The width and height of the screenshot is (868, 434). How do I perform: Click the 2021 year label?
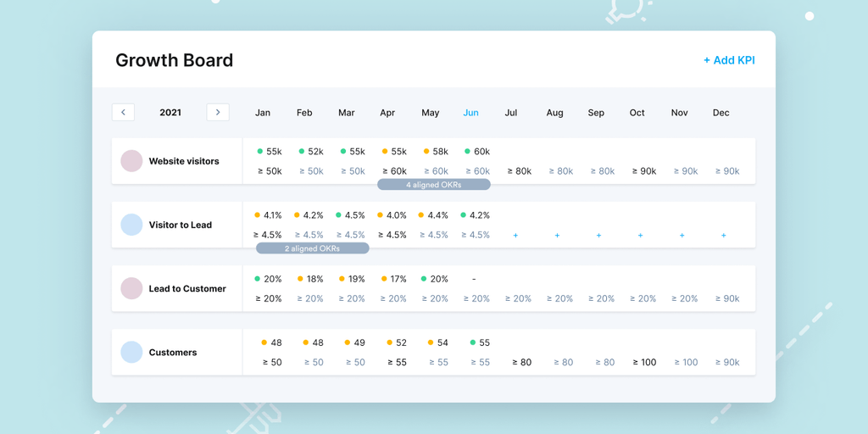[170, 113]
